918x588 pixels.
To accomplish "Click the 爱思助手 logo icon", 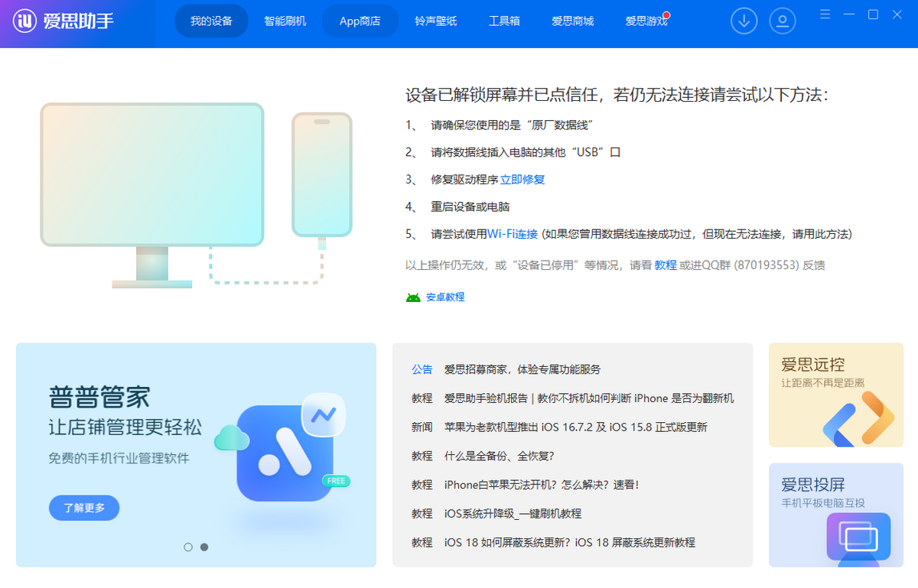I will point(25,21).
